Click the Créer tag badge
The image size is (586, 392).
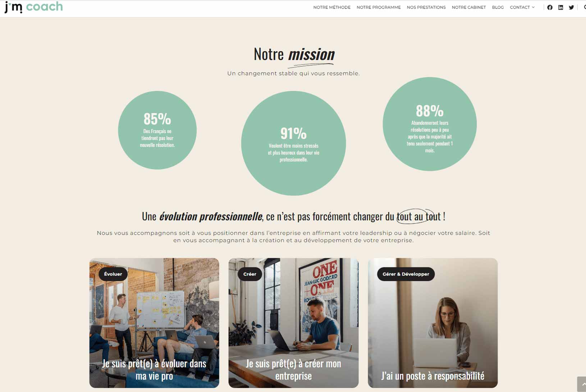(x=249, y=274)
